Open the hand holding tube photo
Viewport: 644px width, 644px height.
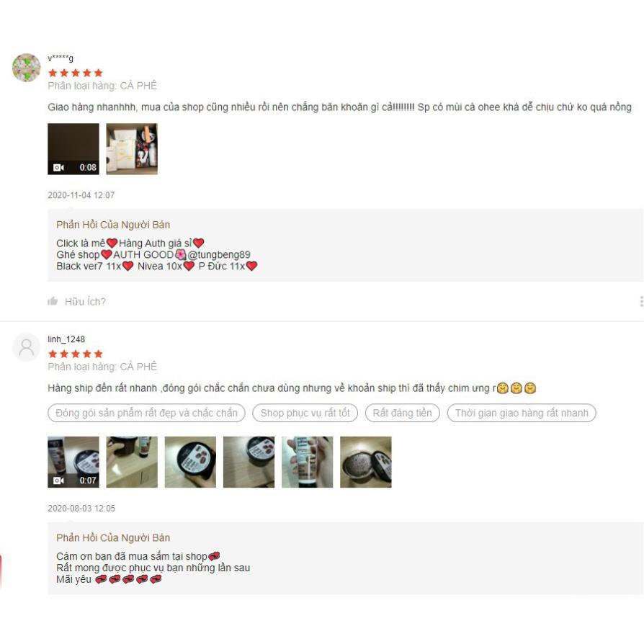pos(307,462)
